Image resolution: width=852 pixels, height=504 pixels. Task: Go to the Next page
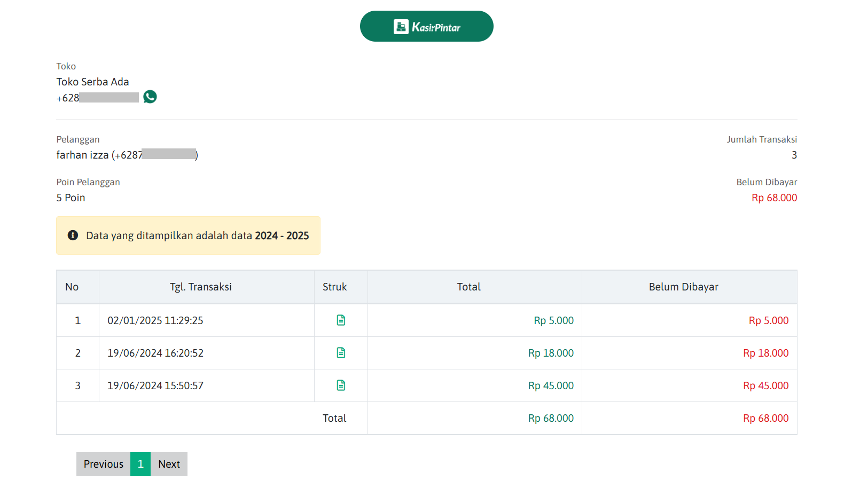(169, 464)
